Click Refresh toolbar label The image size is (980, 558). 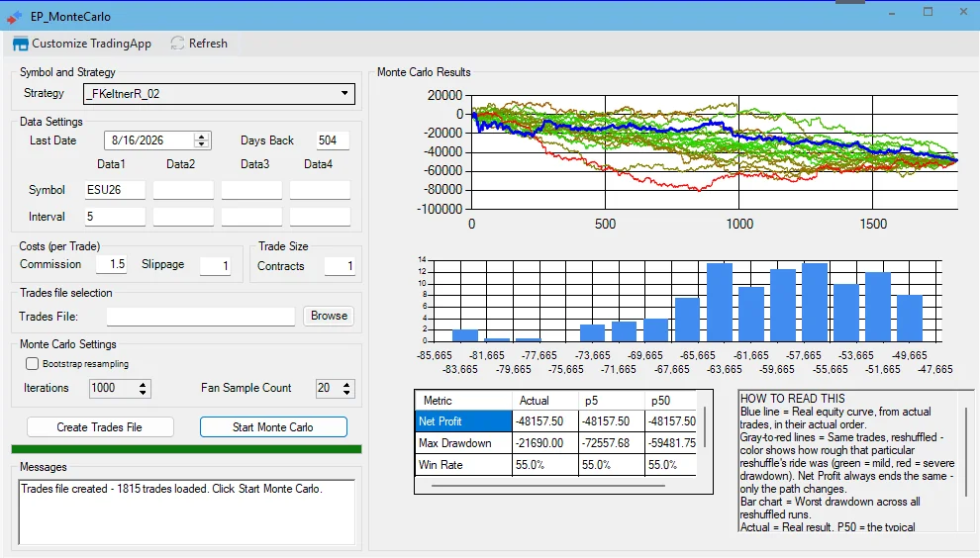click(x=208, y=44)
